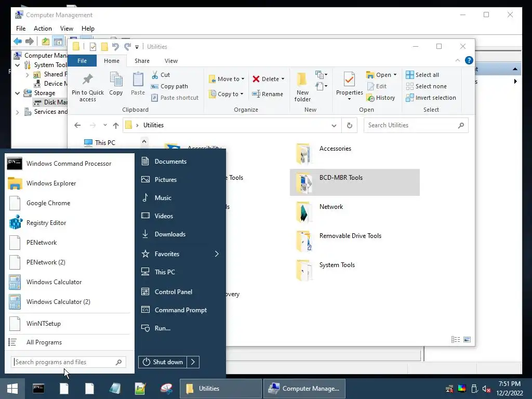Click command prompt icon on taskbar
The image size is (532, 399).
click(38, 389)
